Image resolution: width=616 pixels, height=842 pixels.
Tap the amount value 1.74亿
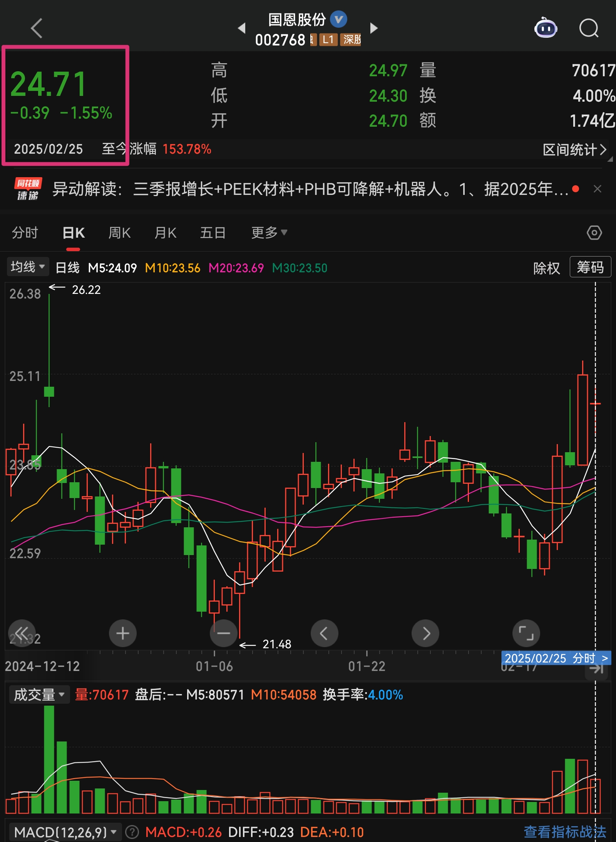point(593,121)
